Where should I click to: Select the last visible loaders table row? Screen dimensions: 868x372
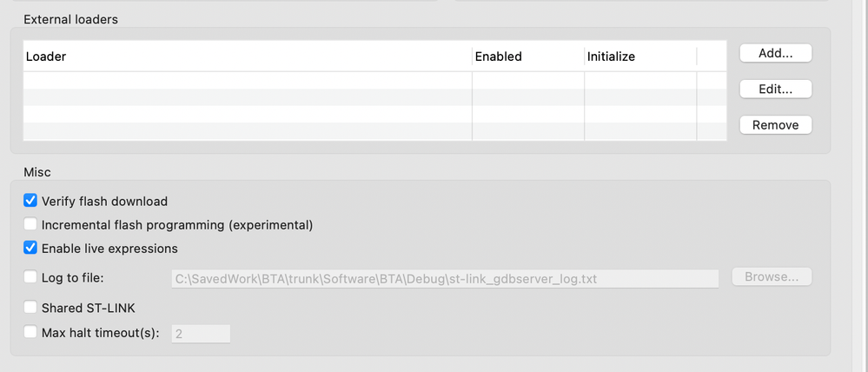pyautogui.click(x=247, y=131)
